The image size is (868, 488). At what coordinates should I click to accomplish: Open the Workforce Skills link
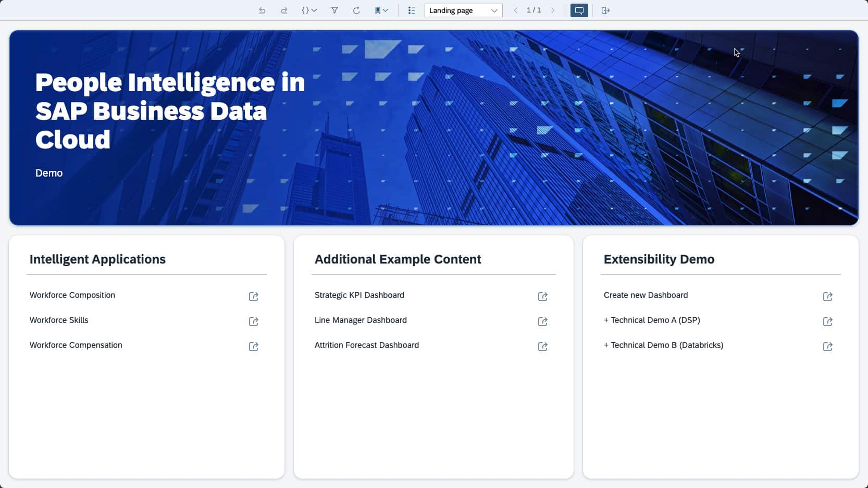click(59, 320)
